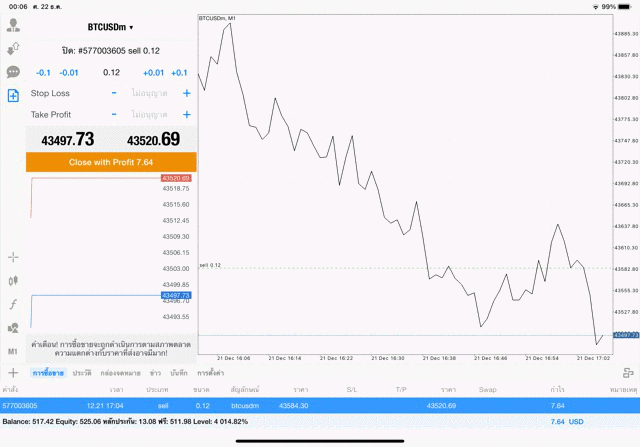Viewport: 640px width, 447px height.
Task: Tap the new order document icon
Action: [x=13, y=96]
